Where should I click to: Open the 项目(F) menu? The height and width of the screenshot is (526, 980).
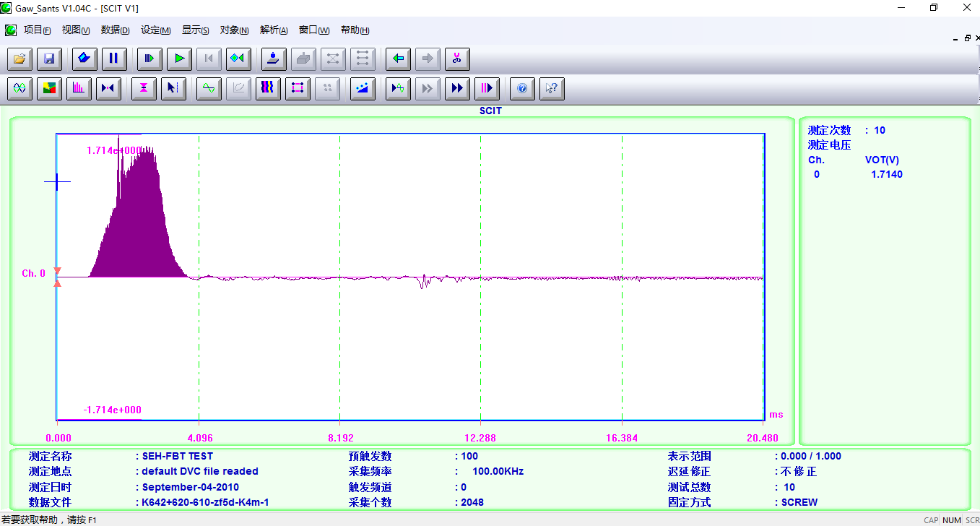tap(37, 30)
